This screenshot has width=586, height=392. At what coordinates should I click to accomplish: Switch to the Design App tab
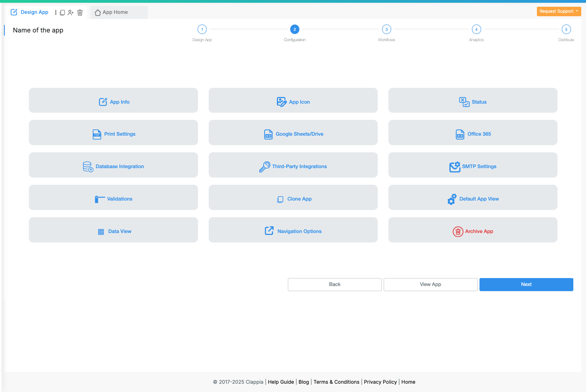coord(30,12)
